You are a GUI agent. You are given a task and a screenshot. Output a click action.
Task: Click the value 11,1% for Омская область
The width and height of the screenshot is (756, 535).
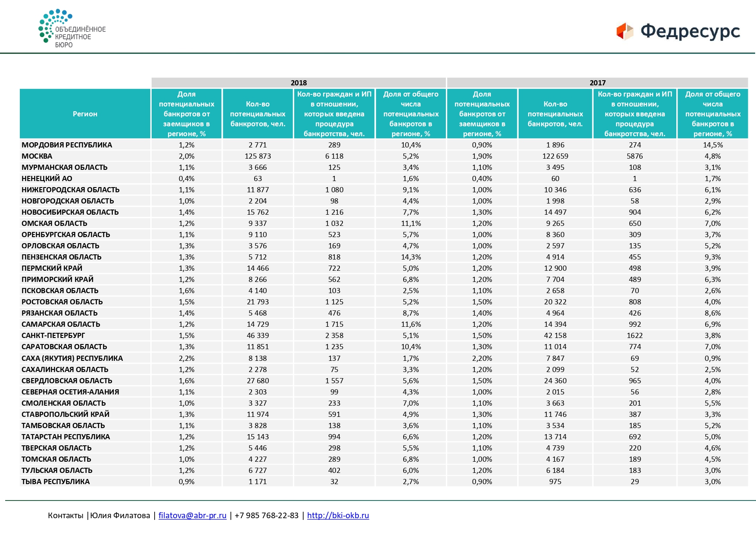click(x=411, y=223)
